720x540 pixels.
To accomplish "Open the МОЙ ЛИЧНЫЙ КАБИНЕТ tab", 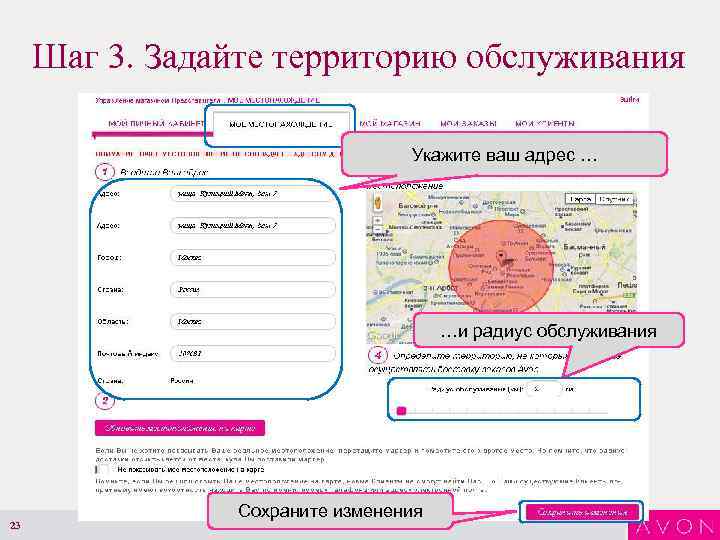I will 156,124.
